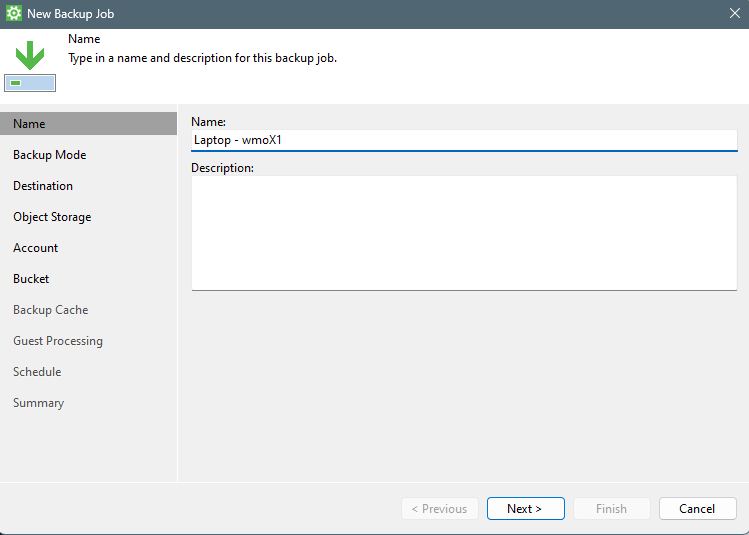This screenshot has height=535, width=749.
Task: Click the Backup Cache step
Action: (51, 310)
